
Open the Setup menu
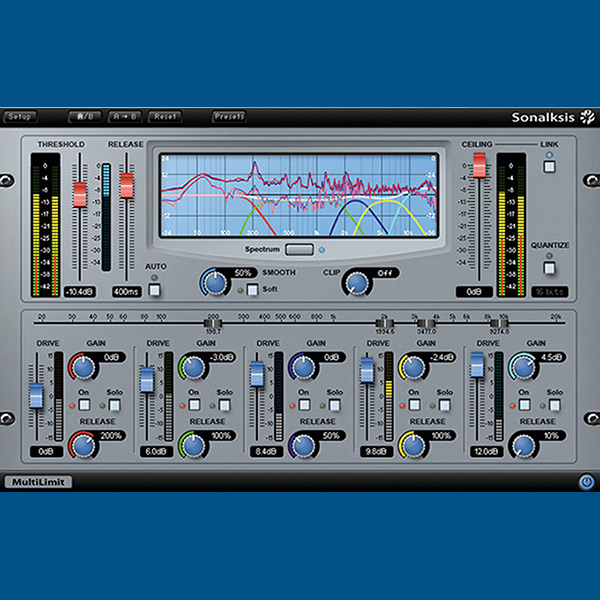(19, 117)
